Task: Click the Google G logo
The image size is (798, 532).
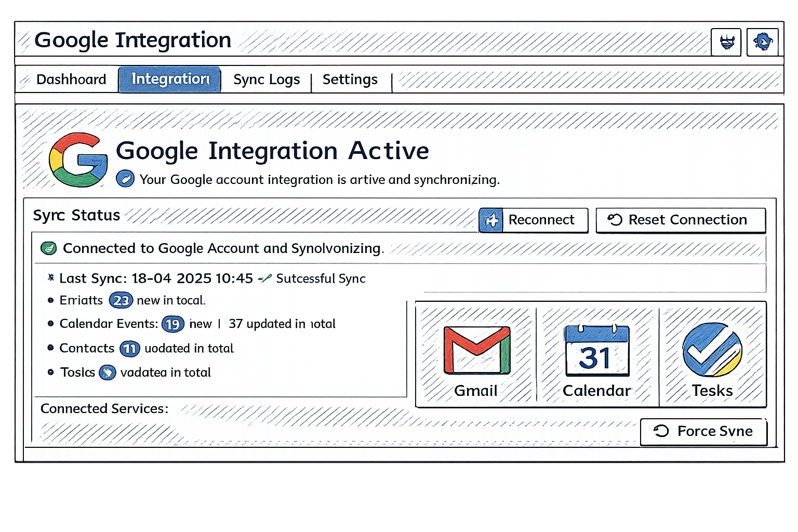Action: click(78, 159)
